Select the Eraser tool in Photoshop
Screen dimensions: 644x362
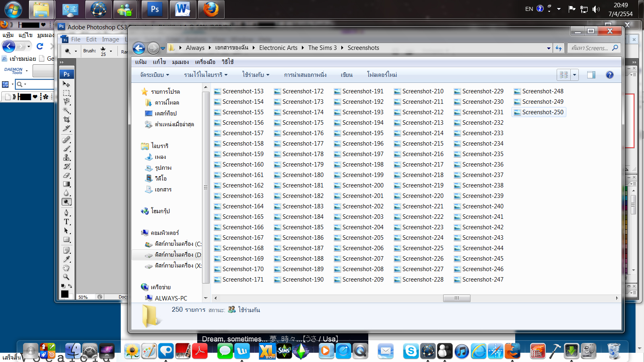pos(66,175)
